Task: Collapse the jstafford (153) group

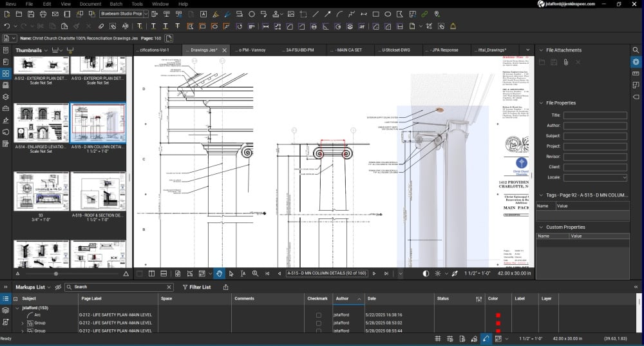Action: pos(17,308)
